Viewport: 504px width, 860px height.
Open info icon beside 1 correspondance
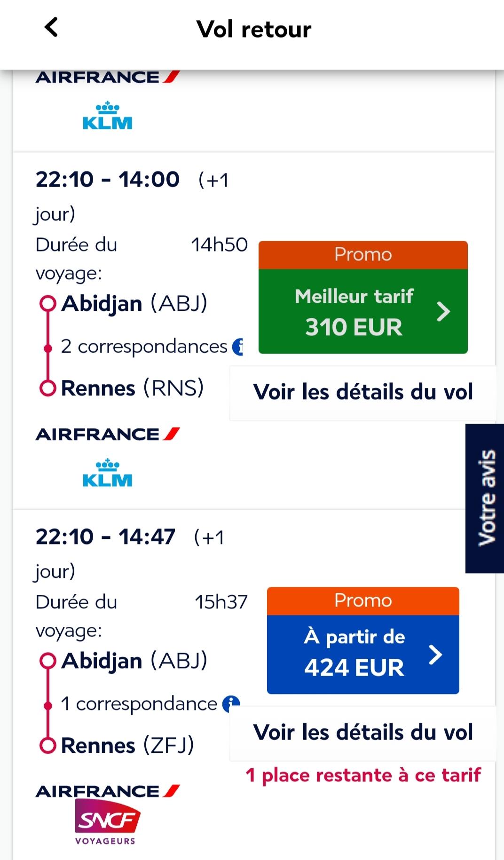coord(231,704)
